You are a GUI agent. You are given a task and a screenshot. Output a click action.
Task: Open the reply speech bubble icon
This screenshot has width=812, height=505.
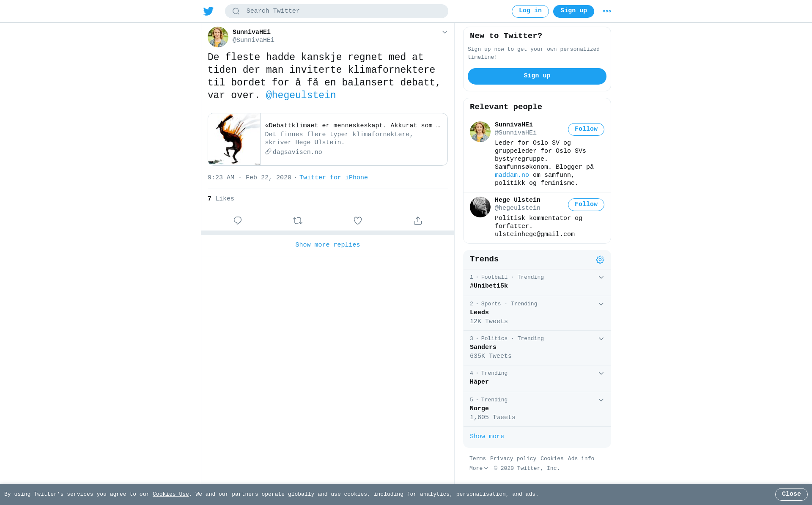pyautogui.click(x=238, y=221)
